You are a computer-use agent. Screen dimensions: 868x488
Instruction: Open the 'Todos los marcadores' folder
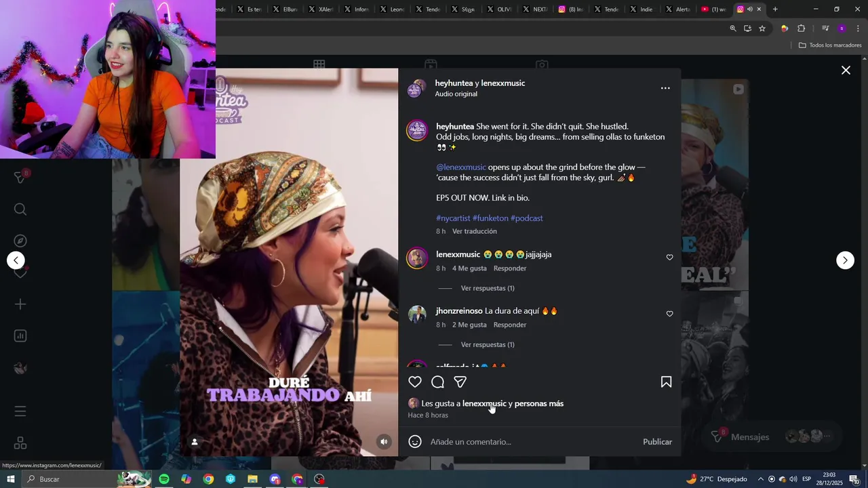point(830,45)
